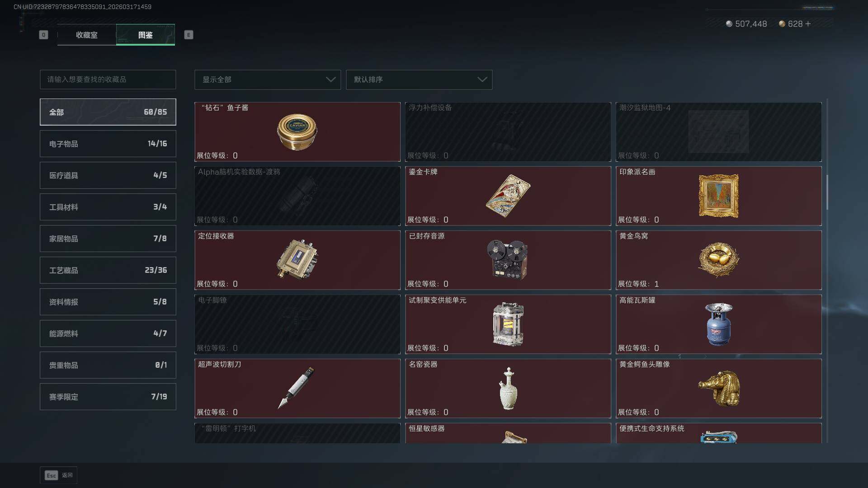Click the Esc 返回 back button
Screen dimensions: 868x488
(x=58, y=475)
